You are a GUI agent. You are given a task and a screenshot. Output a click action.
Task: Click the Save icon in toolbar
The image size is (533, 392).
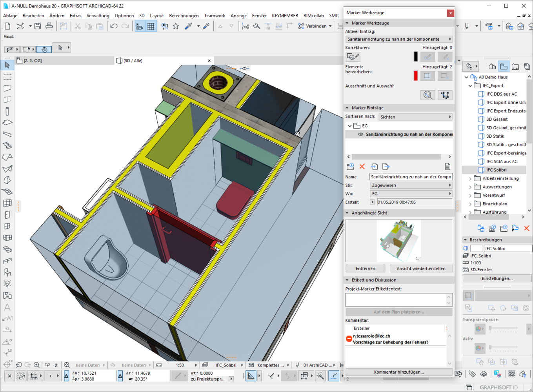pyautogui.click(x=38, y=26)
